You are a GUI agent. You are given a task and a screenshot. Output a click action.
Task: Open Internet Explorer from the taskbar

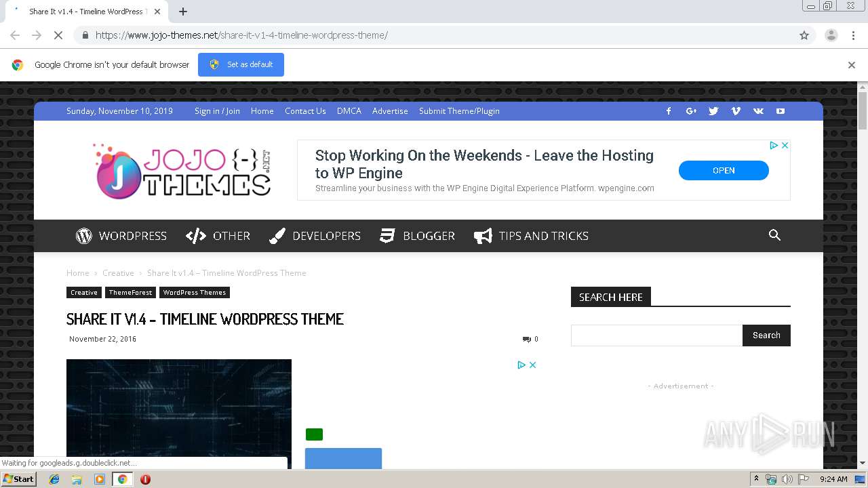(x=54, y=479)
